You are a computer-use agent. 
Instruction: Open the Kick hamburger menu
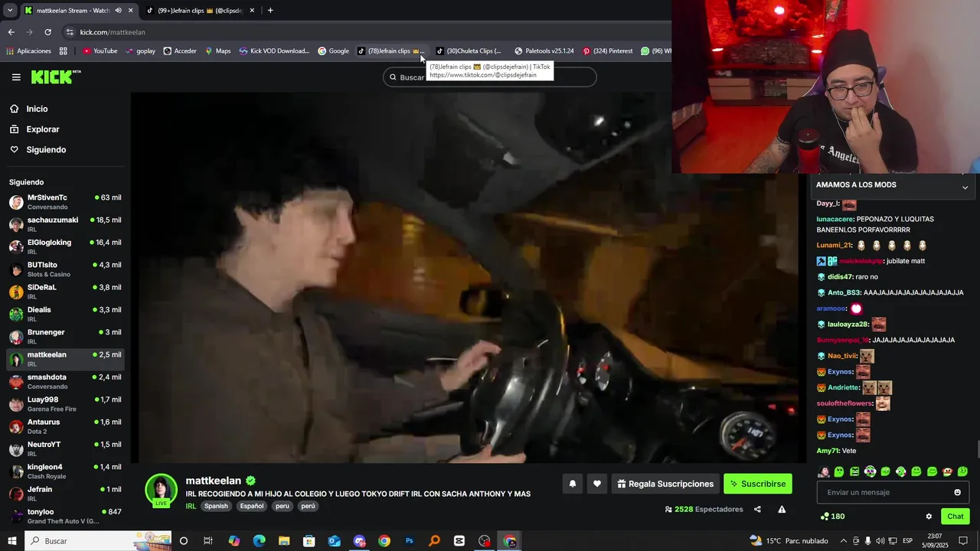16,77
